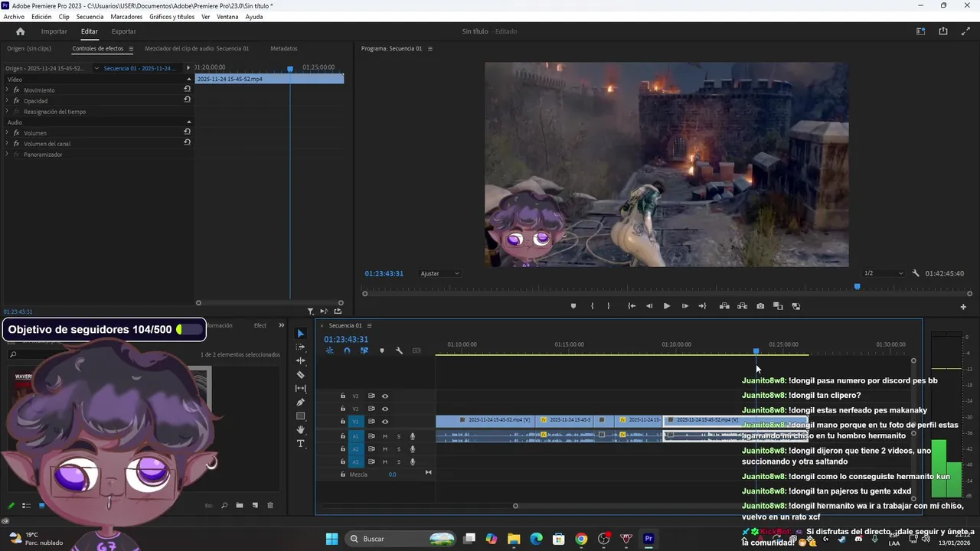Open the Marcadores menu
This screenshot has height=551, width=980.
[126, 17]
